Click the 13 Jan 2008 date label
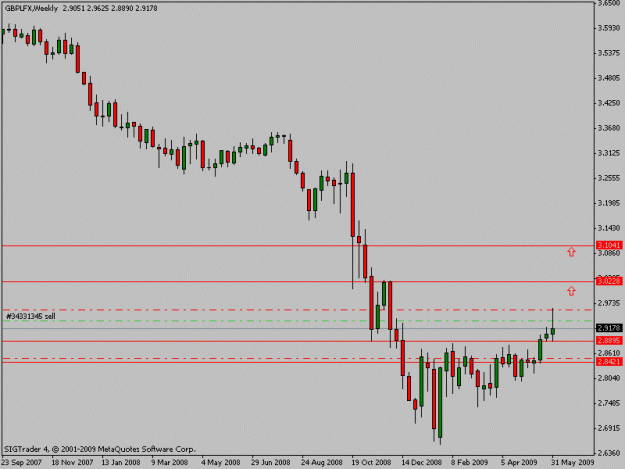Screen dimensions: 625x469 click(x=121, y=462)
